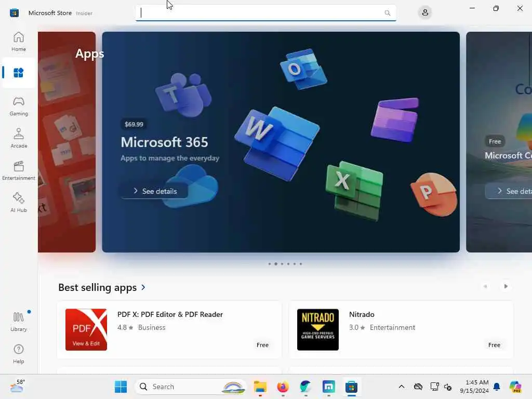Click the PDF X app icon
Image resolution: width=532 pixels, height=399 pixels.
click(86, 329)
